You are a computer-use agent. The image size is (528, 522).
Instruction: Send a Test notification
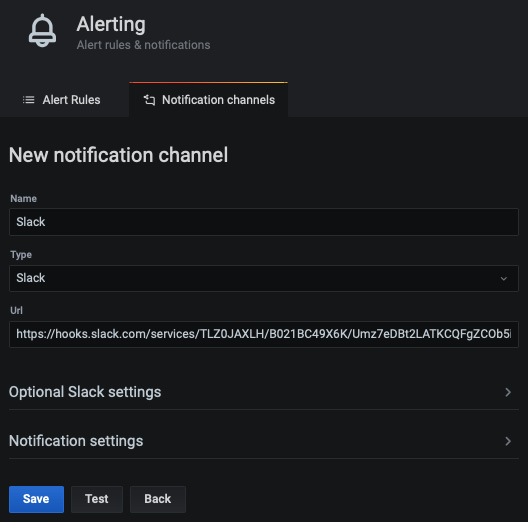coord(97,499)
